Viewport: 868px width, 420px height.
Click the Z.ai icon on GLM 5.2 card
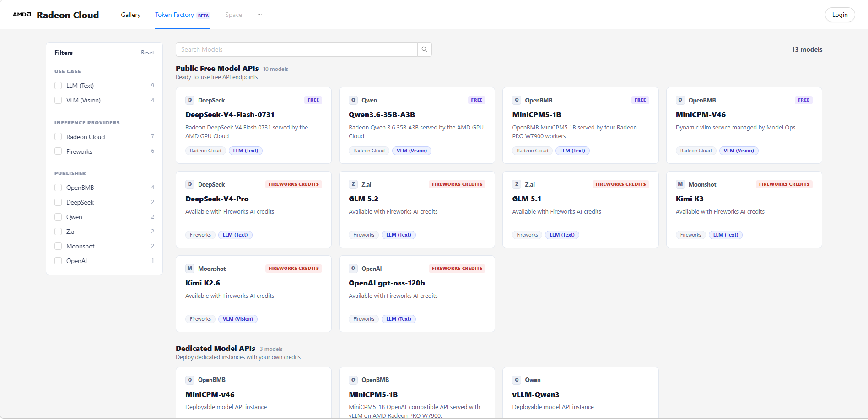tap(353, 184)
